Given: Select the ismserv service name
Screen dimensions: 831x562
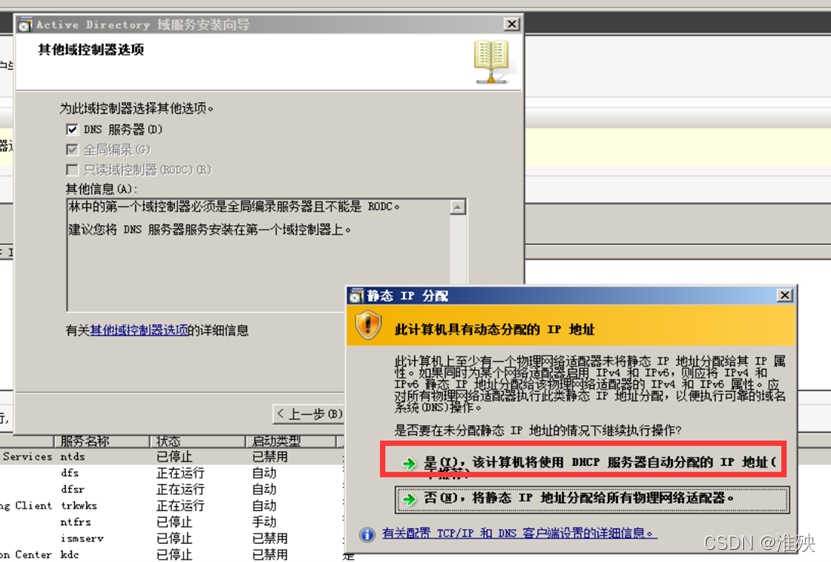Looking at the screenshot, I should tap(82, 539).
